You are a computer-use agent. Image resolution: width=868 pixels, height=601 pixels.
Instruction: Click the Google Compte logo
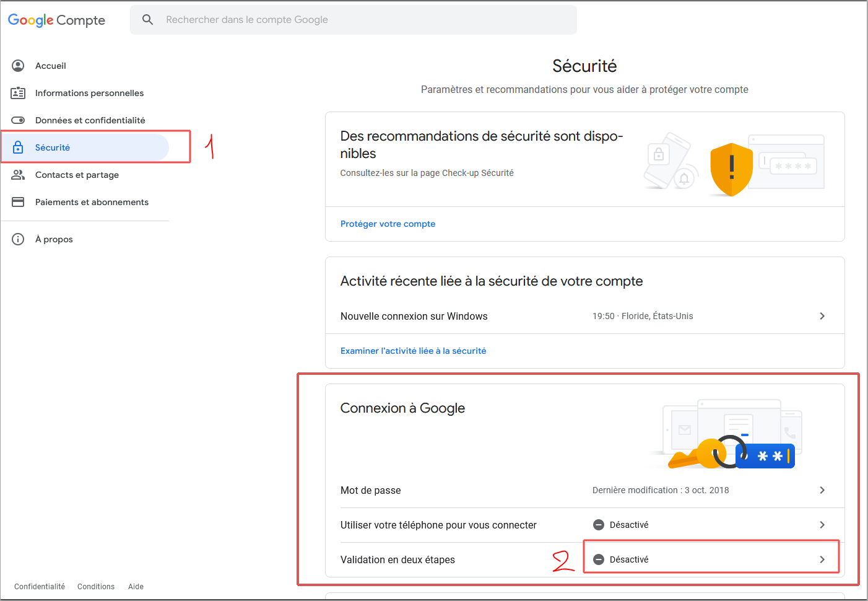[x=56, y=20]
